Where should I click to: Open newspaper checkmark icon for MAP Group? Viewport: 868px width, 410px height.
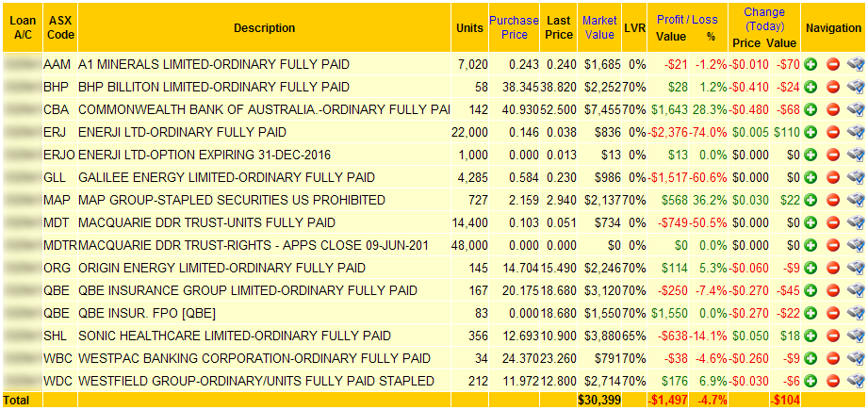(855, 200)
